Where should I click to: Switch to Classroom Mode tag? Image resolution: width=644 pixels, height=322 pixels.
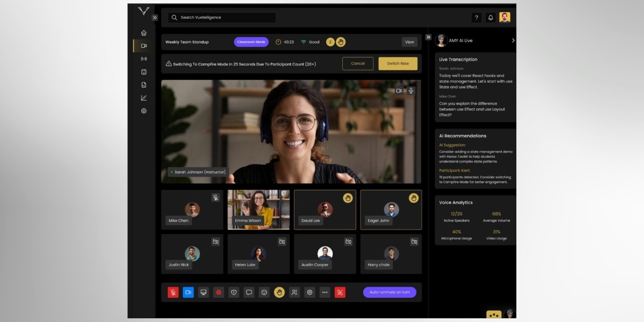(251, 41)
